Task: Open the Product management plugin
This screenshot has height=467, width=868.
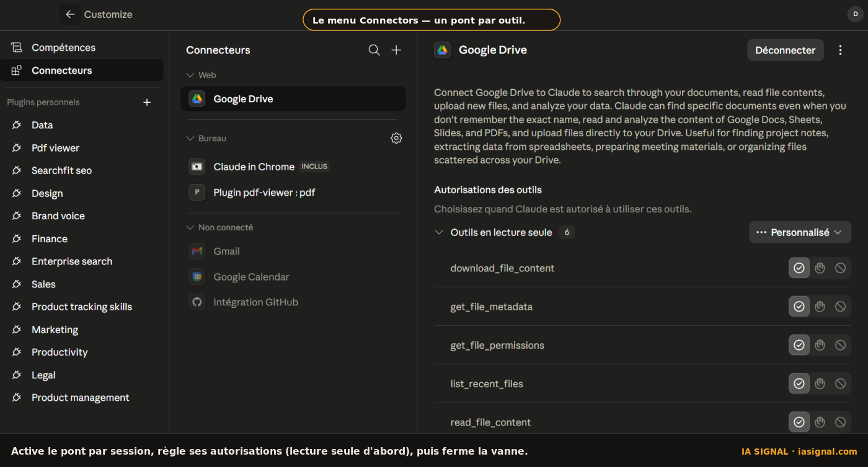Action: pyautogui.click(x=82, y=398)
